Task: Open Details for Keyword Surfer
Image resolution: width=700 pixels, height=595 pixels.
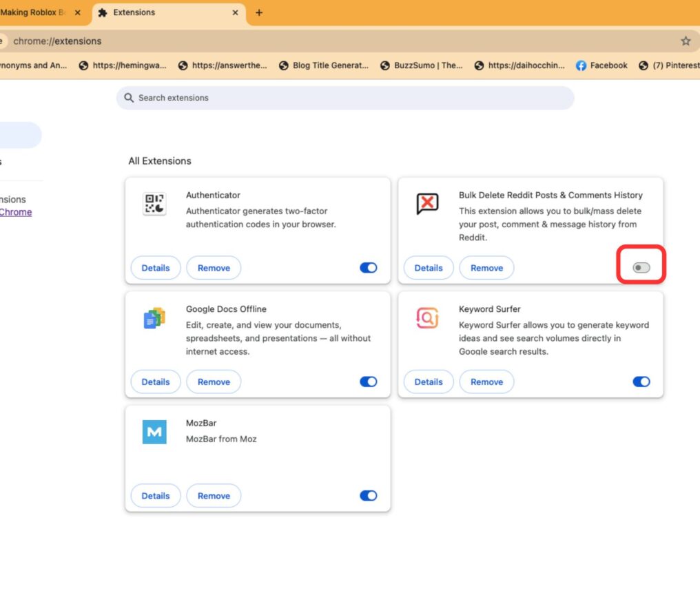Action: [x=428, y=382]
